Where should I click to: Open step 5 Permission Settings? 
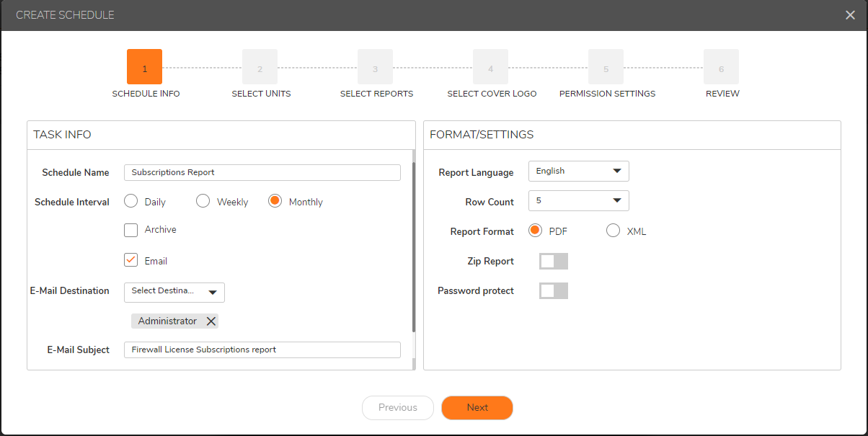click(x=606, y=67)
